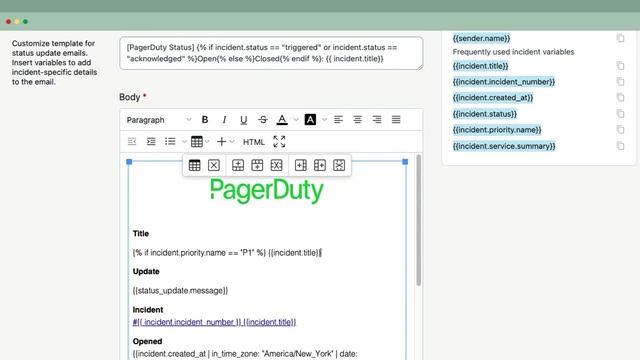Center-align the text

click(358, 120)
